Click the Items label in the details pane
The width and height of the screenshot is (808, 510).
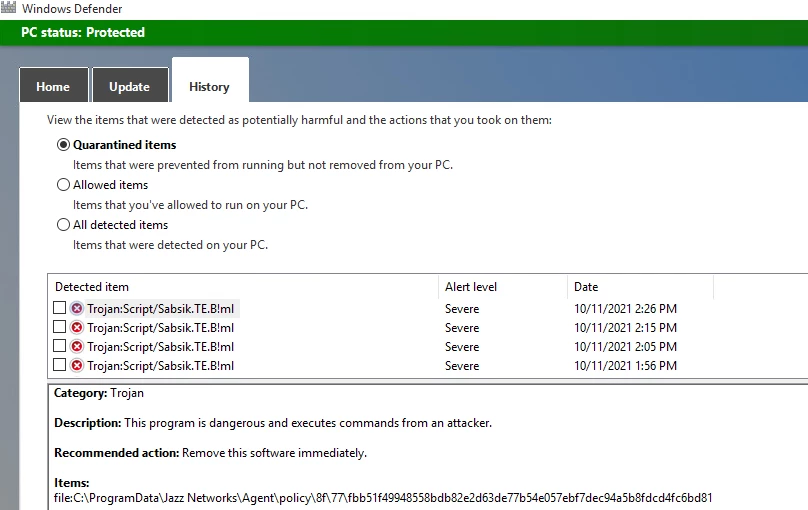pyautogui.click(x=72, y=483)
